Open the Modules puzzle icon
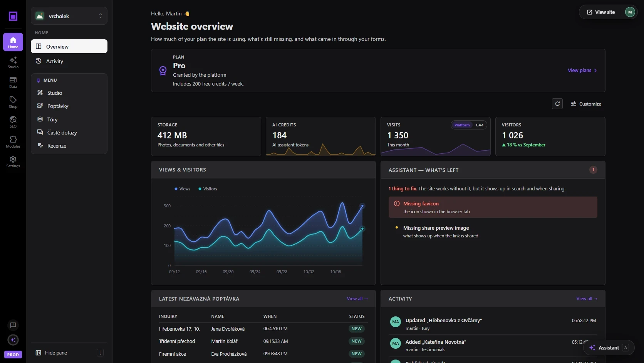Image resolution: width=644 pixels, height=363 pixels. click(13, 141)
